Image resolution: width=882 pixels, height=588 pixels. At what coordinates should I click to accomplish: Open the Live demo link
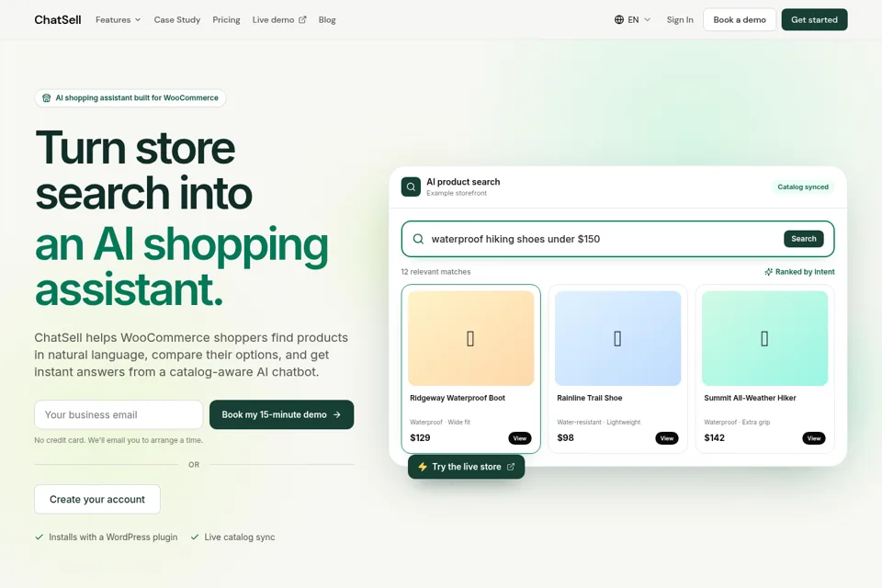(x=279, y=19)
